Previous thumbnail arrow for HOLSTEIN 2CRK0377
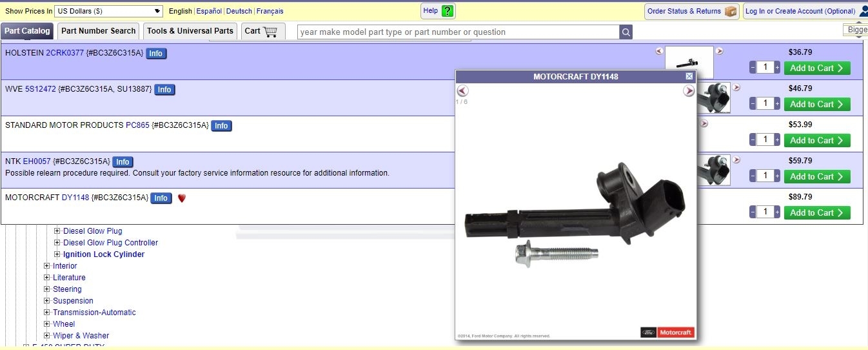868x350 pixels. coord(659,51)
